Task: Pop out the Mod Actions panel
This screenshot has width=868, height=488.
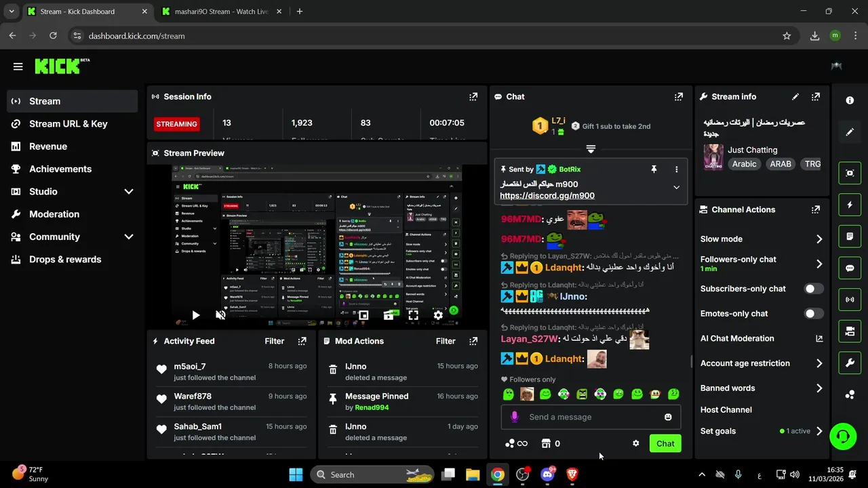Action: pyautogui.click(x=473, y=341)
